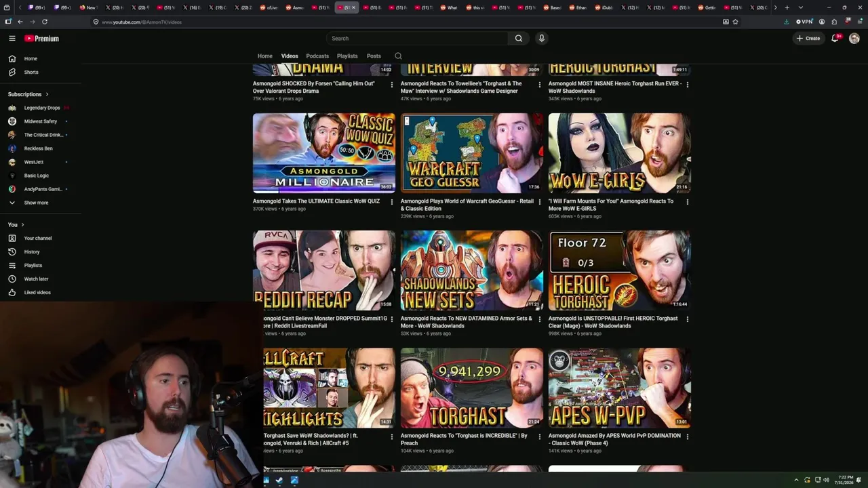Click the browser back arrow

[x=20, y=22]
